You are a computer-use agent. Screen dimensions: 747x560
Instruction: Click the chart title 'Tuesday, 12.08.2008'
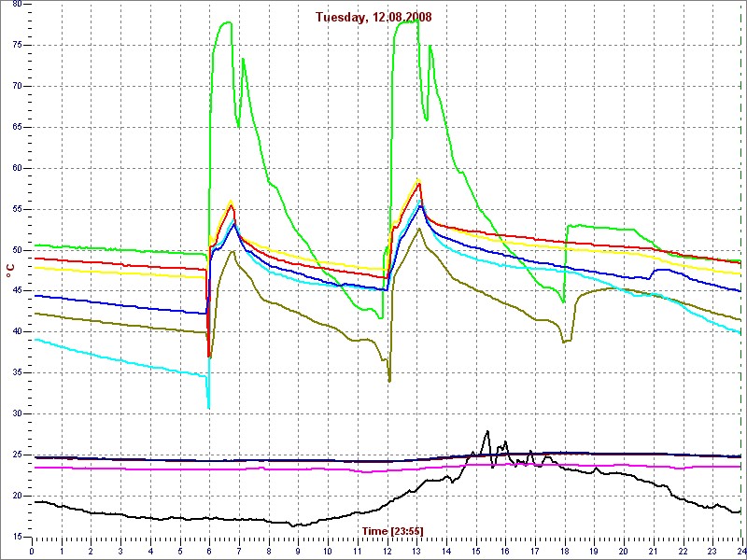point(374,18)
